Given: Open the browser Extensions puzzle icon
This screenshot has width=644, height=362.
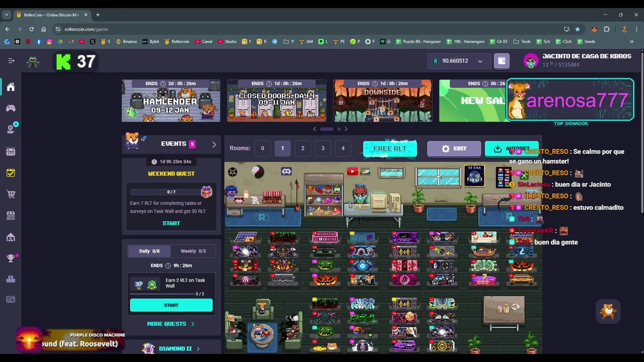Looking at the screenshot, I should pos(606,29).
